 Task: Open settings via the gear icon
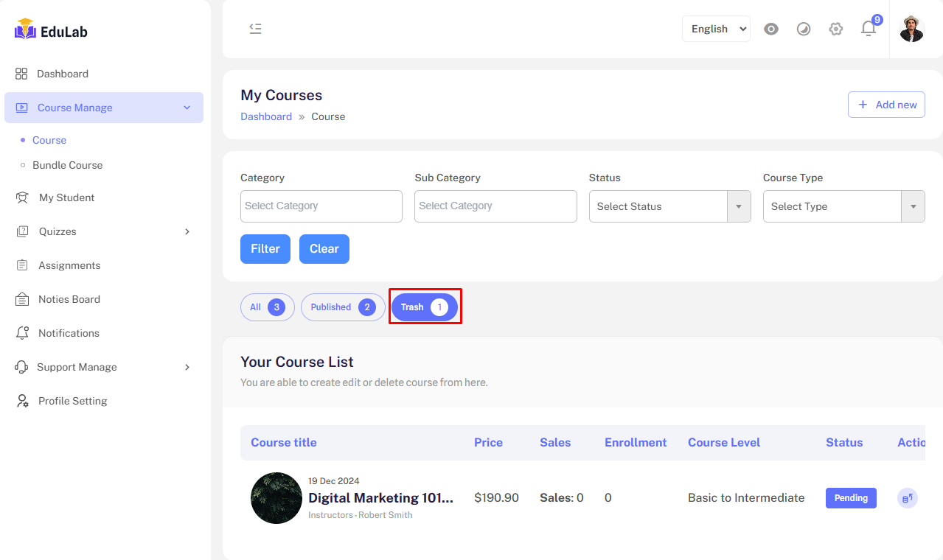[x=835, y=29]
